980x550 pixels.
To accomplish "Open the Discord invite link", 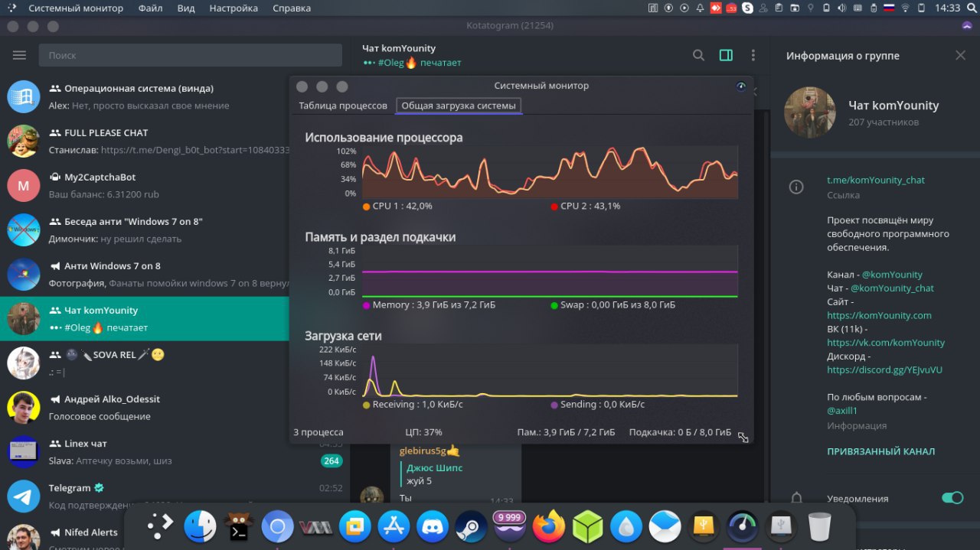I will [884, 369].
